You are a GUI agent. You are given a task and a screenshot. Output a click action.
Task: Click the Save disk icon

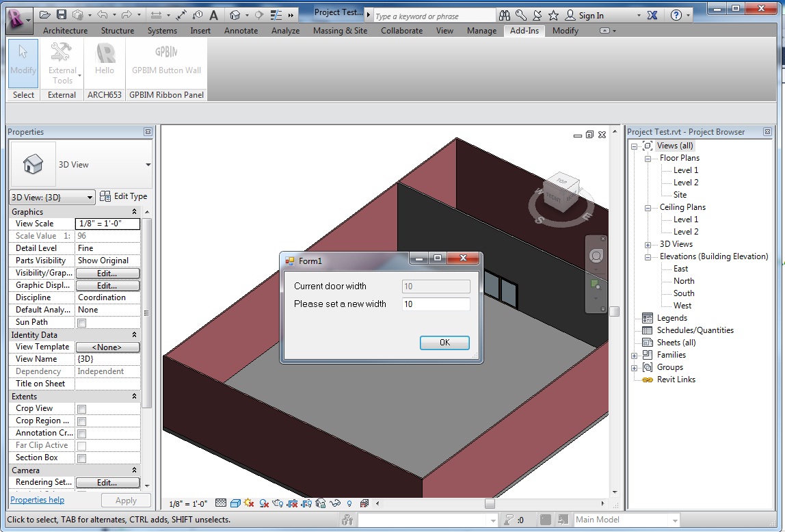[x=62, y=15]
